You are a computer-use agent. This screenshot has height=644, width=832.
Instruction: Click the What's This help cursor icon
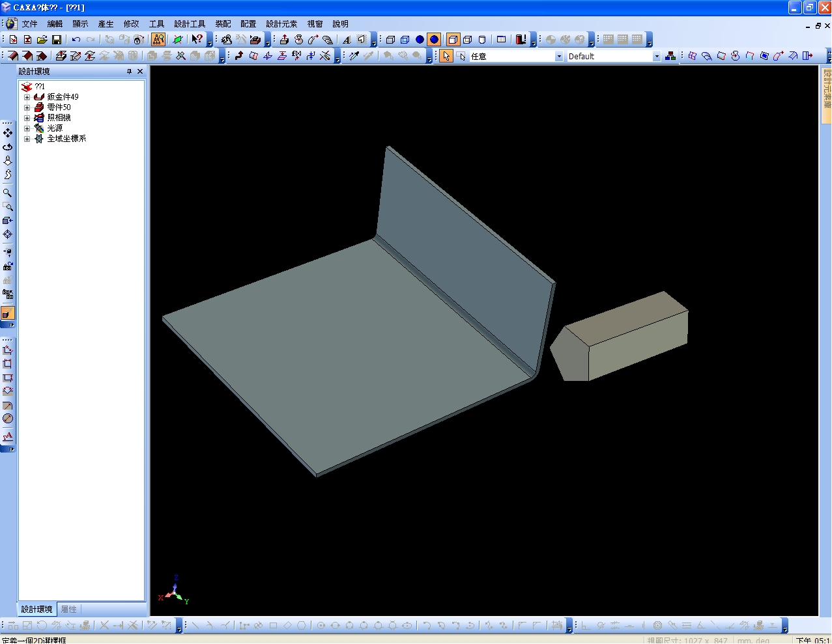[x=197, y=40]
